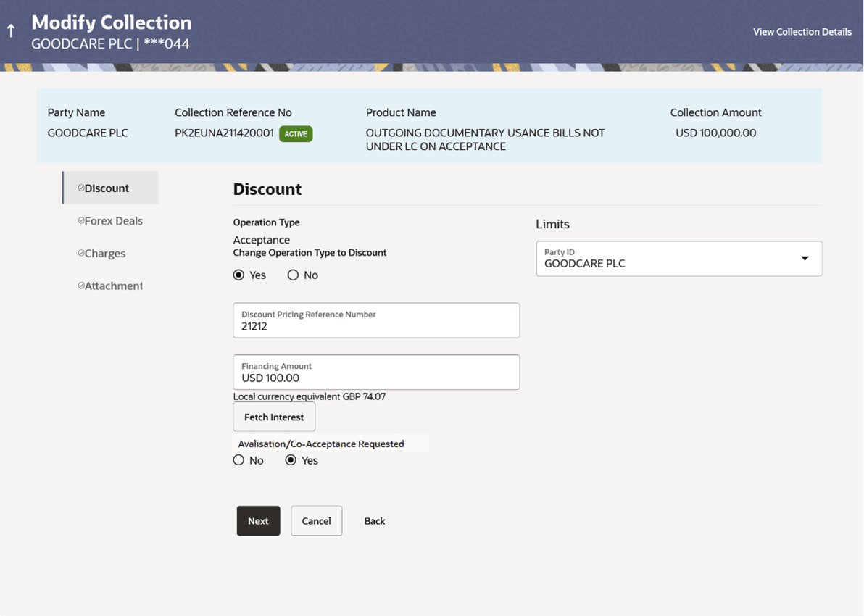The width and height of the screenshot is (864, 616).
Task: Open the Charges section tab
Action: pyautogui.click(x=105, y=254)
